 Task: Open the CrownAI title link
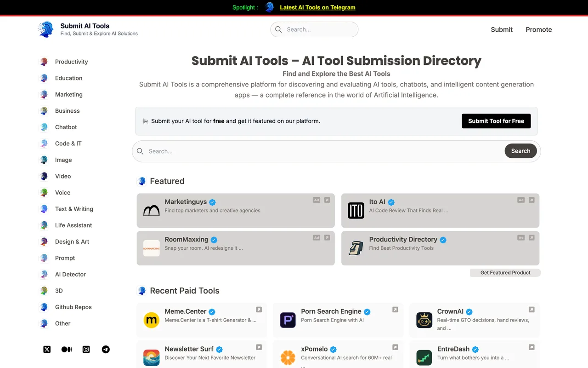[450, 311]
